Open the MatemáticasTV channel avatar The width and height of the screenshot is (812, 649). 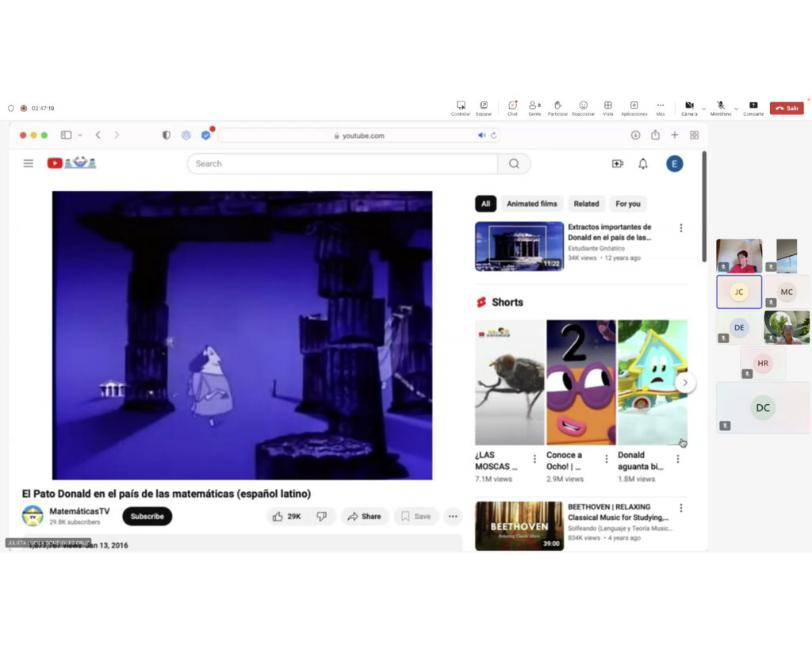click(33, 516)
